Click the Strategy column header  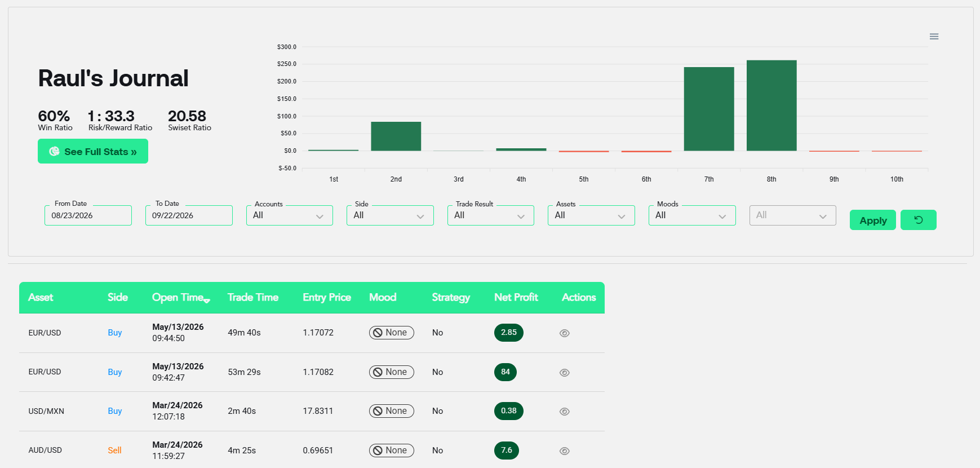[451, 297]
